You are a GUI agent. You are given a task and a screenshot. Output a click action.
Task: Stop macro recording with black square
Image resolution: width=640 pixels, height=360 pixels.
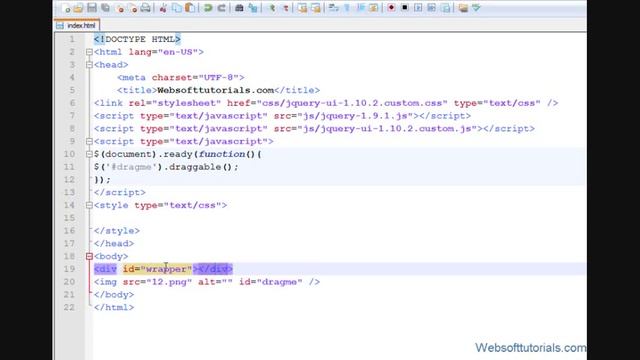tap(404, 8)
